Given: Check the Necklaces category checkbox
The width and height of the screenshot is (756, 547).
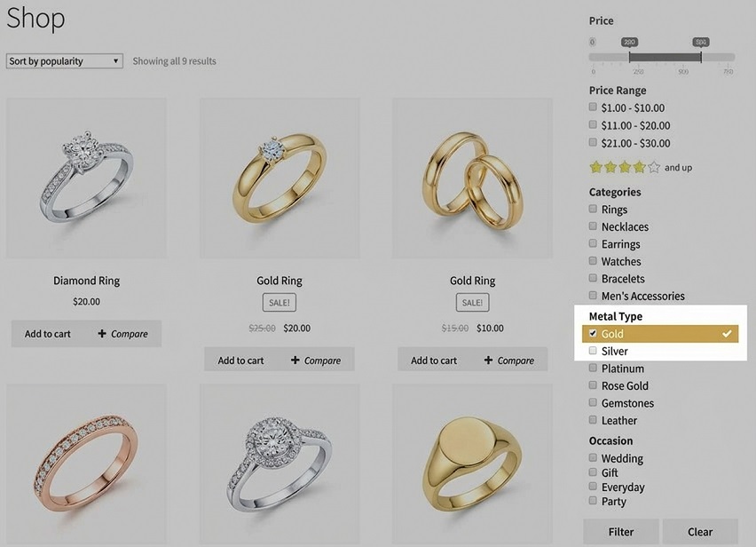Looking at the screenshot, I should pyautogui.click(x=592, y=226).
